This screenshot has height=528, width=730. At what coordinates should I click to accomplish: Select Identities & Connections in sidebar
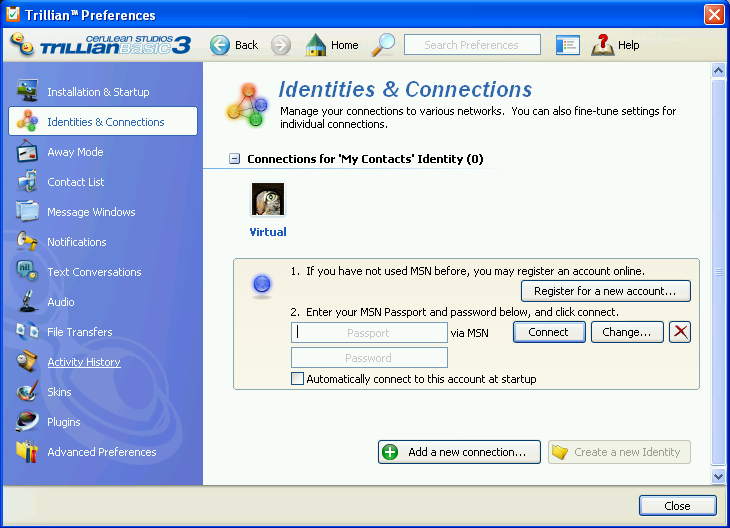(x=103, y=121)
